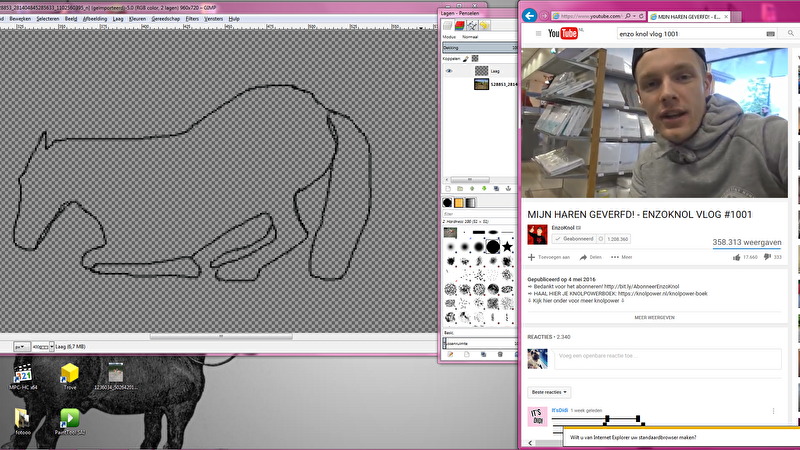Raise the layer with green up arrow
This screenshot has width=800, height=450.
(x=472, y=189)
